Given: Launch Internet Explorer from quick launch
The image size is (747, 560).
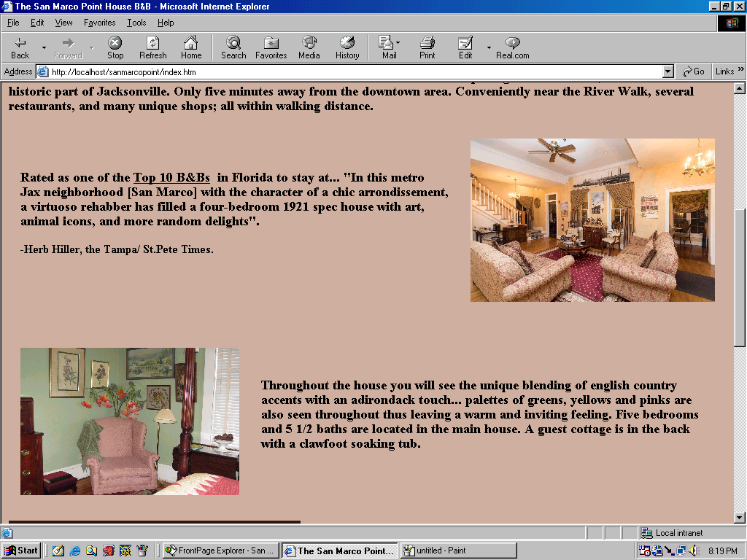Looking at the screenshot, I should point(75,551).
